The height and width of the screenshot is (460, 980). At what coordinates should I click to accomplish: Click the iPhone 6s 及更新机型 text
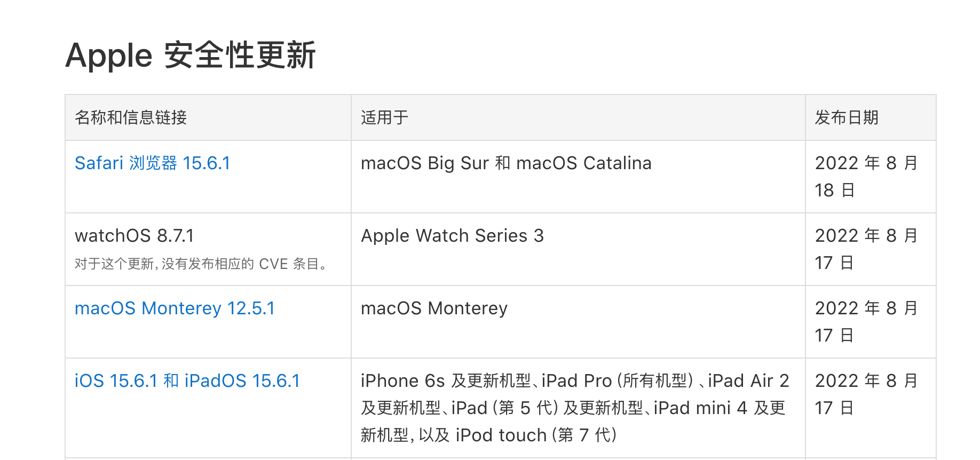pos(445,381)
